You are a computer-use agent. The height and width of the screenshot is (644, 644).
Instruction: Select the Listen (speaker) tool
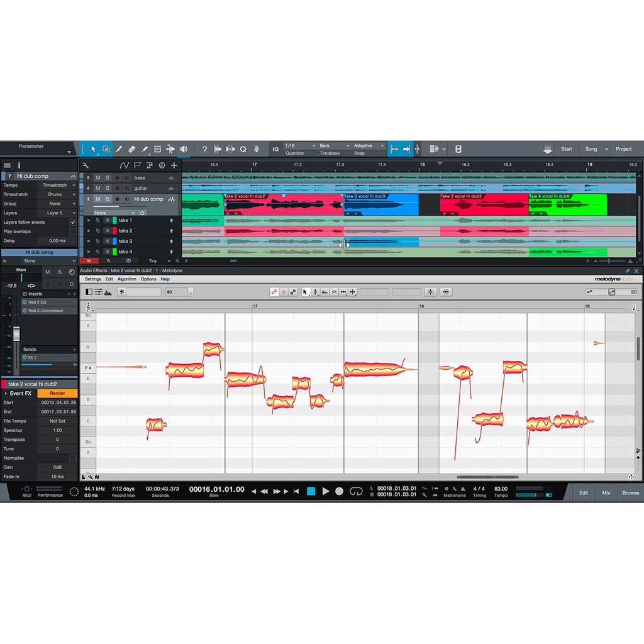[184, 149]
